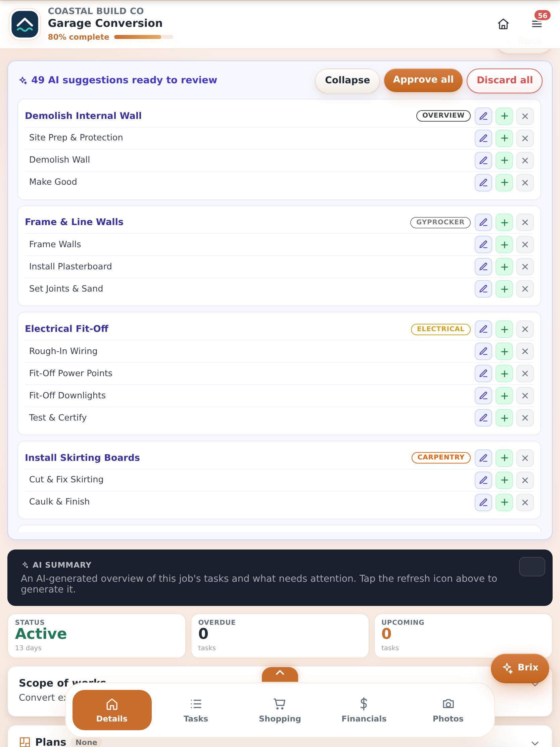Click the Install Plasterboard row text
560x747 pixels.
pos(71,266)
